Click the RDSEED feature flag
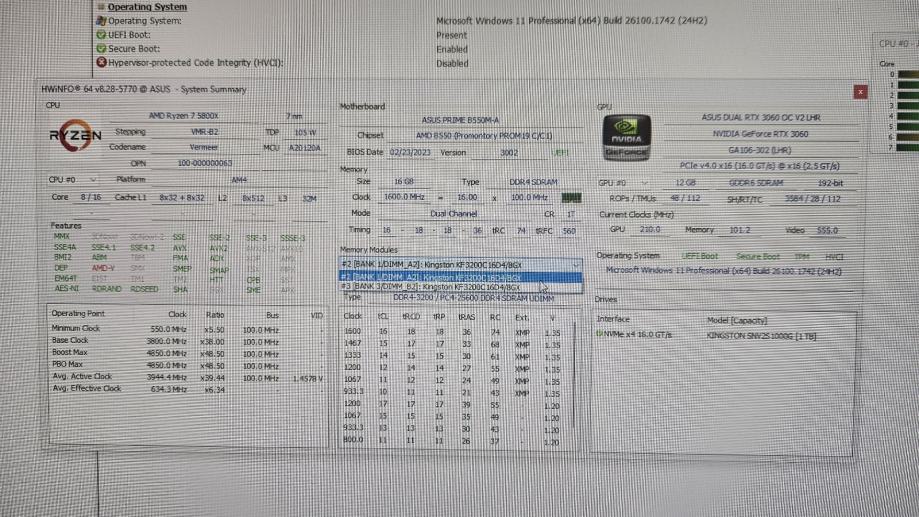The height and width of the screenshot is (517, 919). [144, 289]
